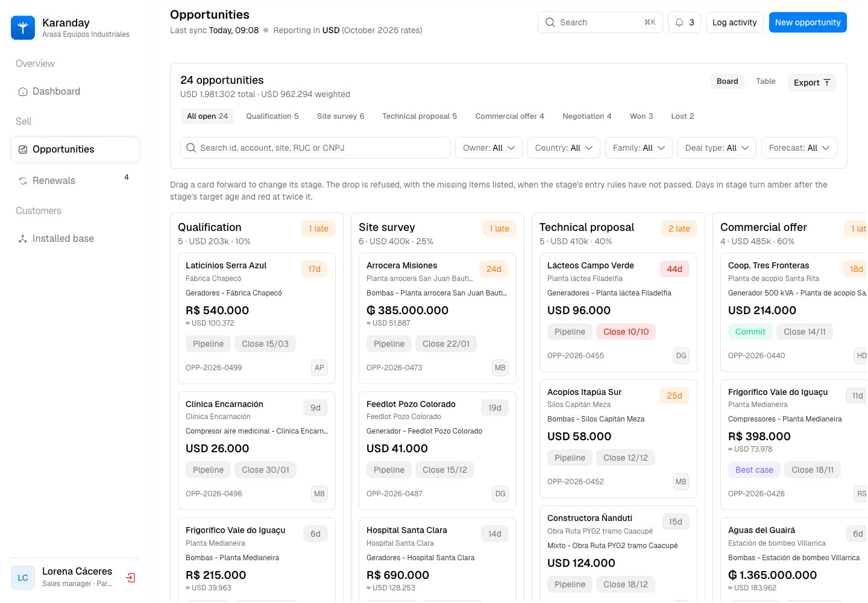
Task: Click DG owner badge on OPP-2026-0487
Action: (500, 494)
